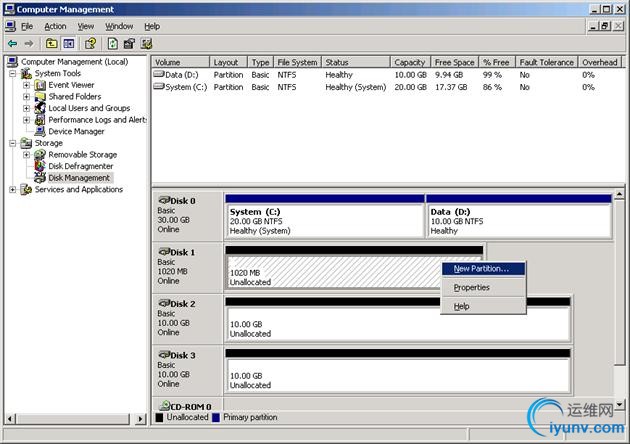Open the File menu
This screenshot has height=444, width=630.
click(x=27, y=27)
